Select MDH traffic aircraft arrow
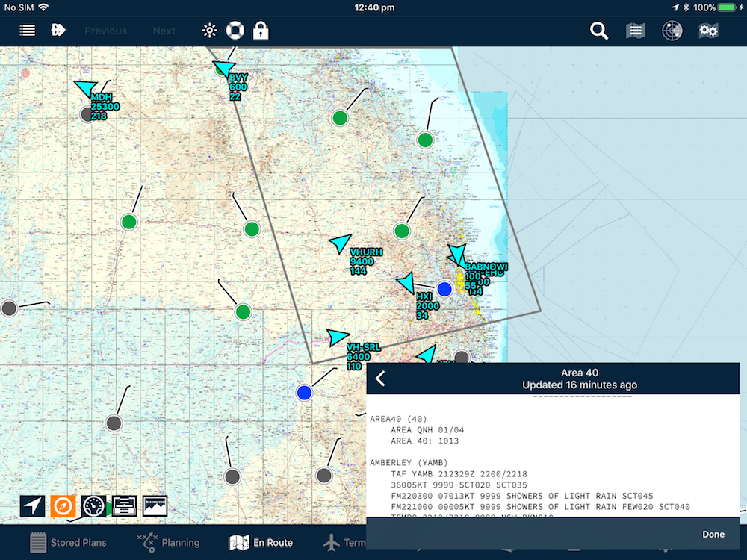The image size is (747, 560). [x=86, y=89]
